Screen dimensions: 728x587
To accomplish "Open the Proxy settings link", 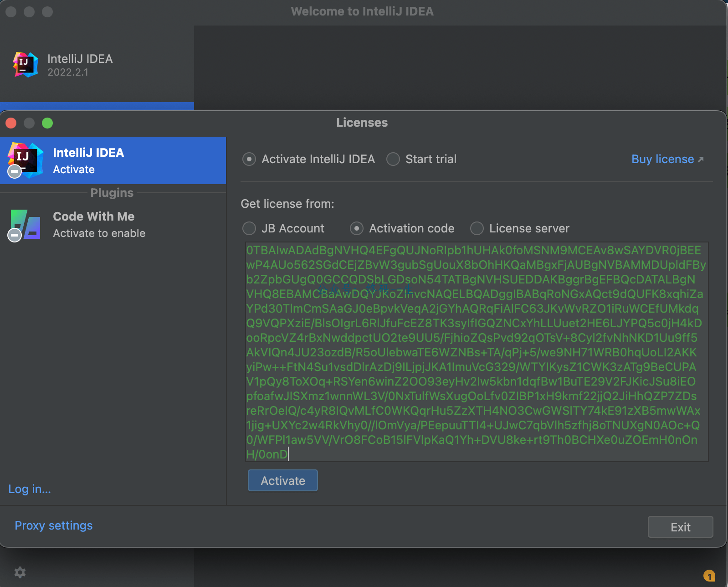I will pyautogui.click(x=54, y=525).
